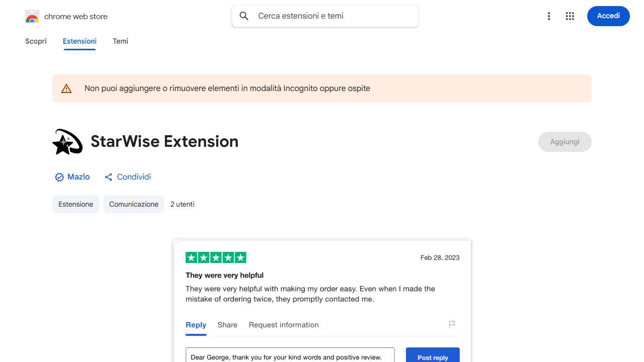Select the Estensione category chip

(75, 204)
